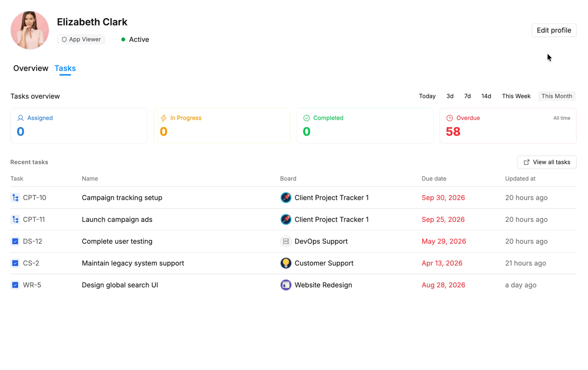Open the Launch campaign ads task

pos(117,220)
